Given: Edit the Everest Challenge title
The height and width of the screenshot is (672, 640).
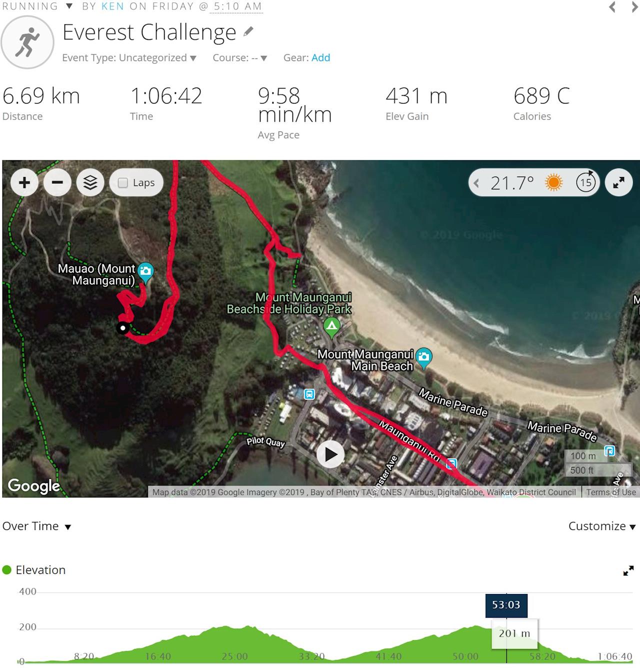Looking at the screenshot, I should tap(248, 32).
